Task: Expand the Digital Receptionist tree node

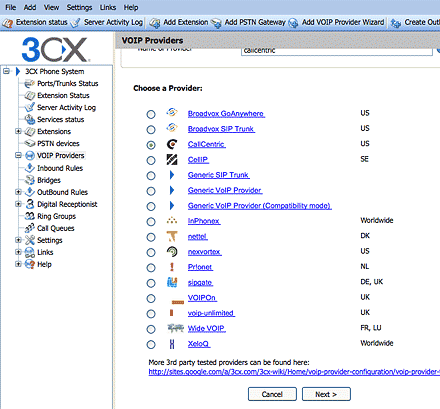Action: 18,204
